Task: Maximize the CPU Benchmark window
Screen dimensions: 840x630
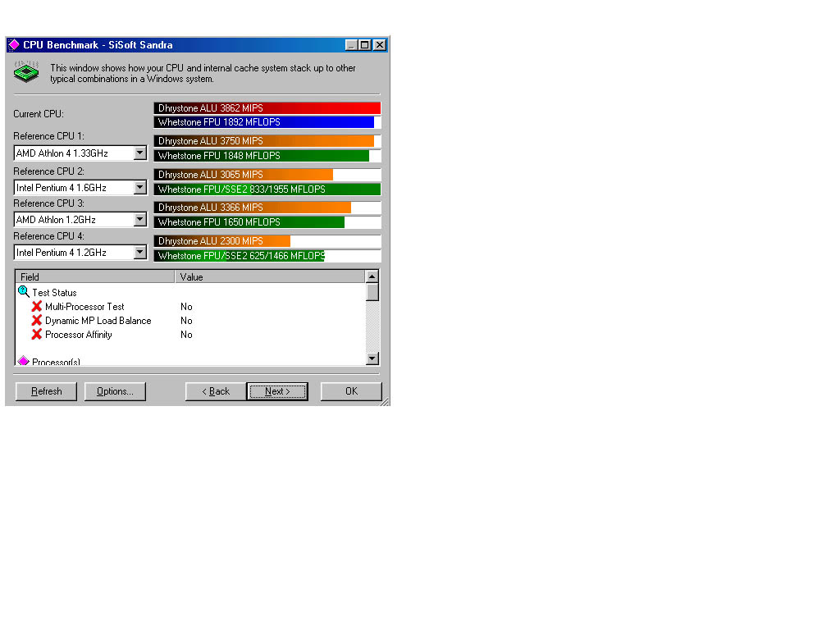Action: [x=364, y=45]
